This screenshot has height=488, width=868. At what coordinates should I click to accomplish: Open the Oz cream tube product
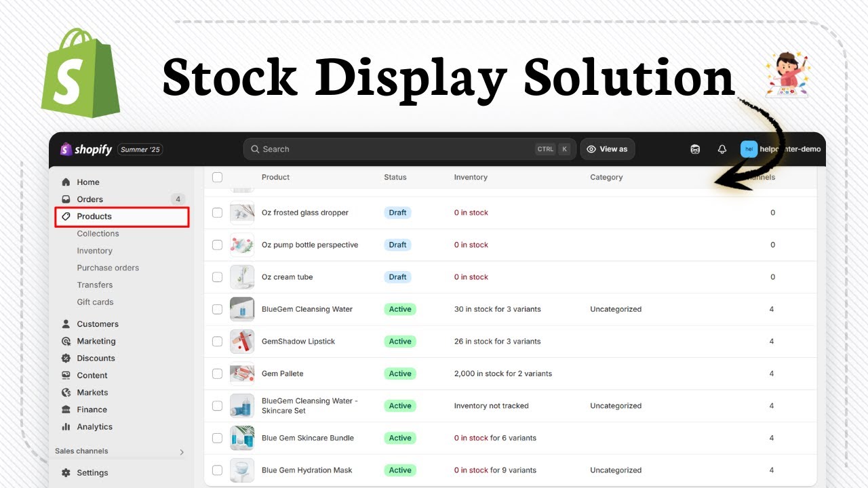(x=288, y=277)
